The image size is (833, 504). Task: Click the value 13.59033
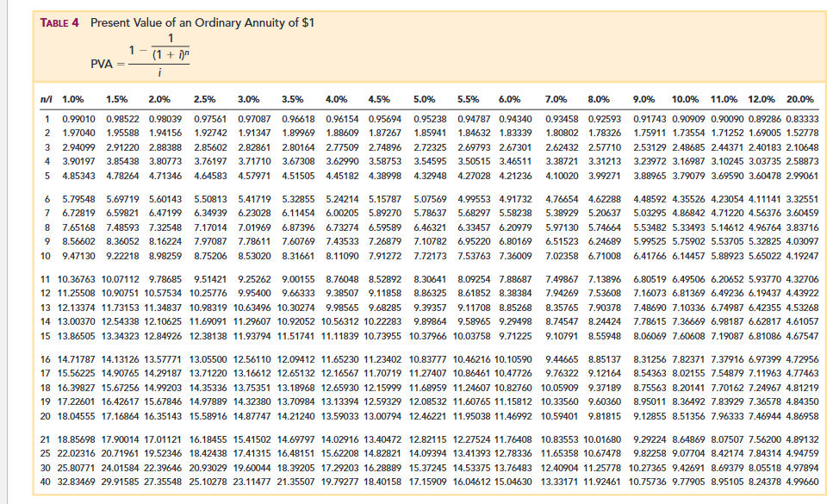coord(340,416)
